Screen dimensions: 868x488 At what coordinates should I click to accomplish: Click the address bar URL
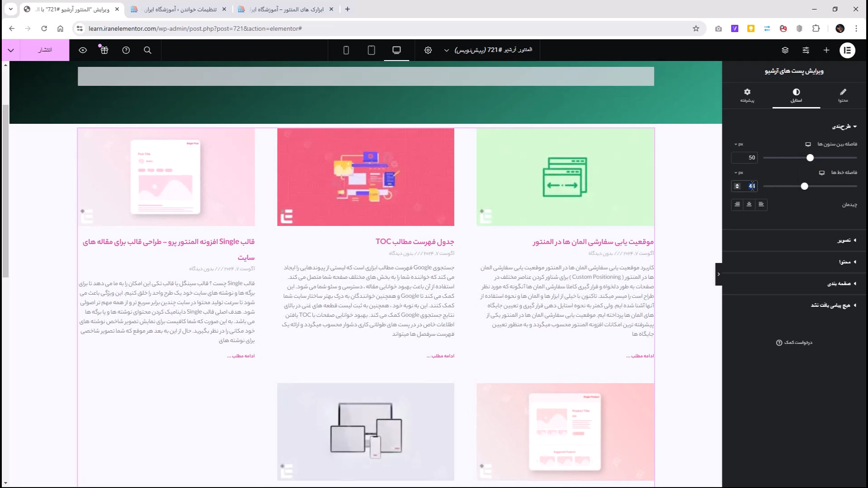(195, 28)
